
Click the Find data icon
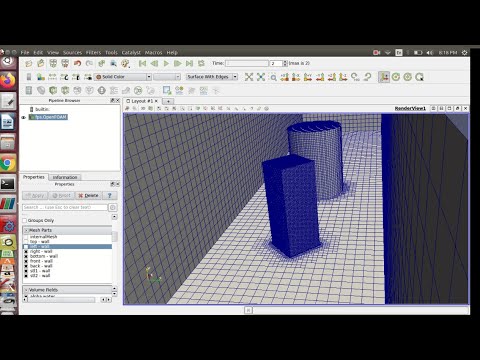113,63
